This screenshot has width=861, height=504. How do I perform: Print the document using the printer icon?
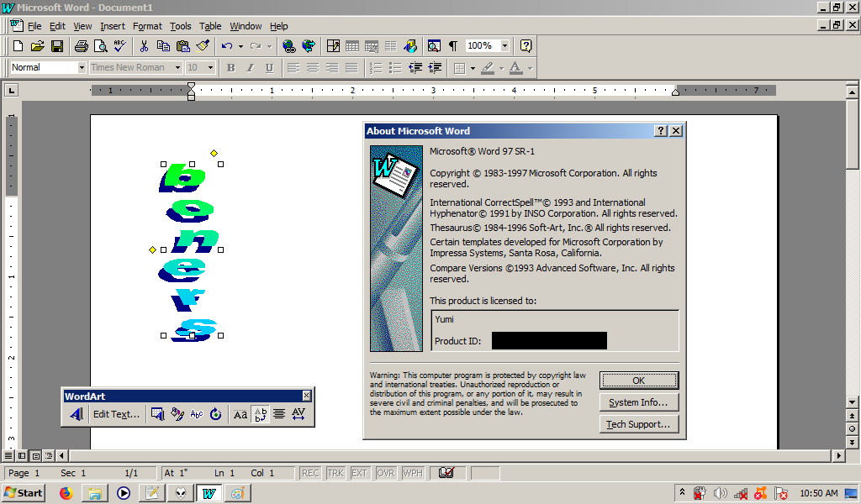pos(82,46)
